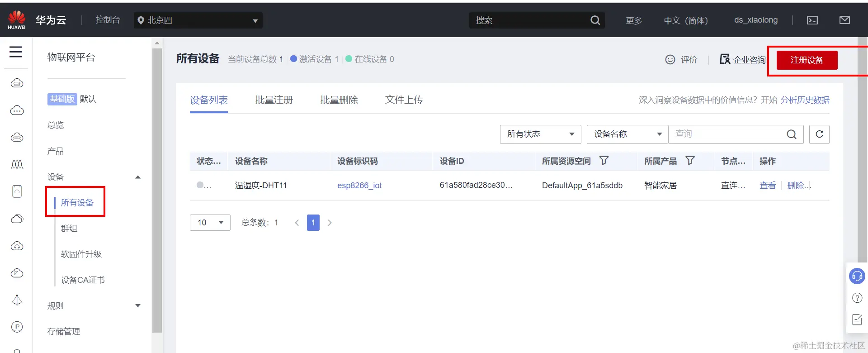Click the smiley rating icon
868x353 pixels.
pyautogui.click(x=670, y=59)
